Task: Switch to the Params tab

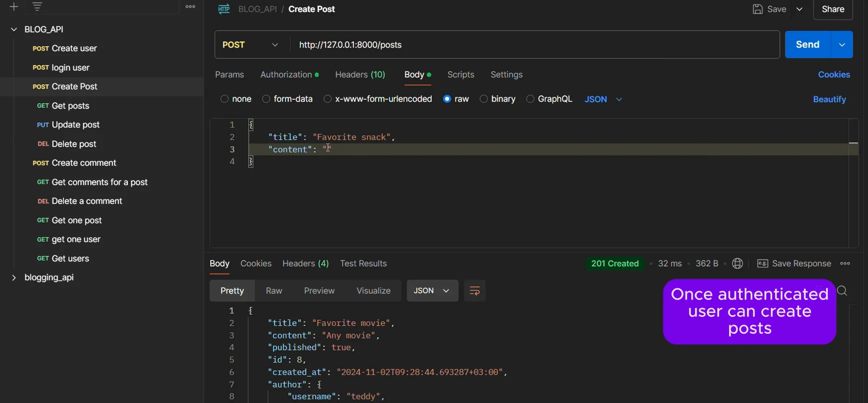Action: [229, 74]
